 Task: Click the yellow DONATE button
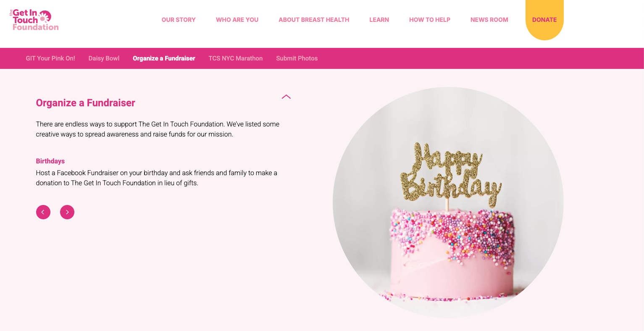click(x=544, y=20)
